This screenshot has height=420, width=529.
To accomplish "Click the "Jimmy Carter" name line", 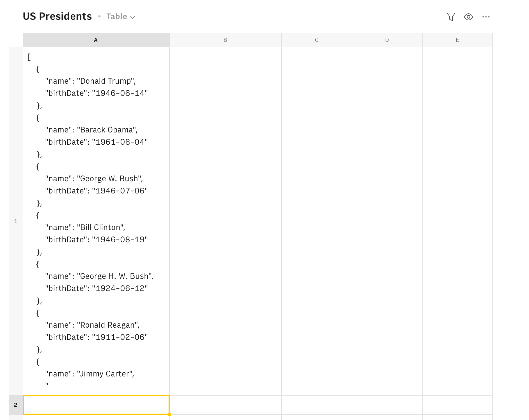I will point(90,374).
